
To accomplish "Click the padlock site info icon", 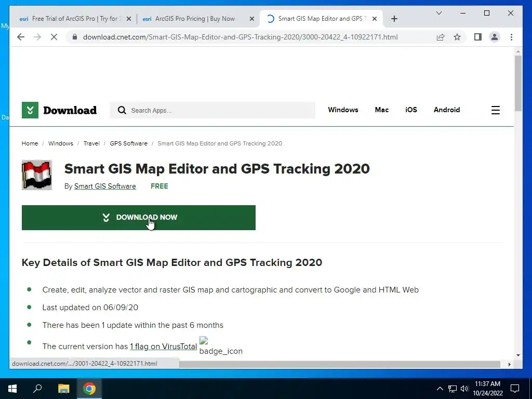I will (75, 37).
